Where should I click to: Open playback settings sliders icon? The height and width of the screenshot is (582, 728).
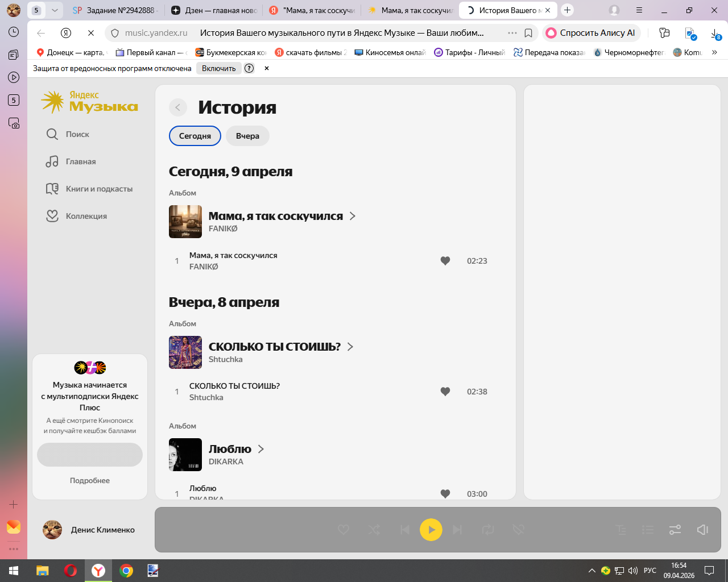pyautogui.click(x=675, y=530)
